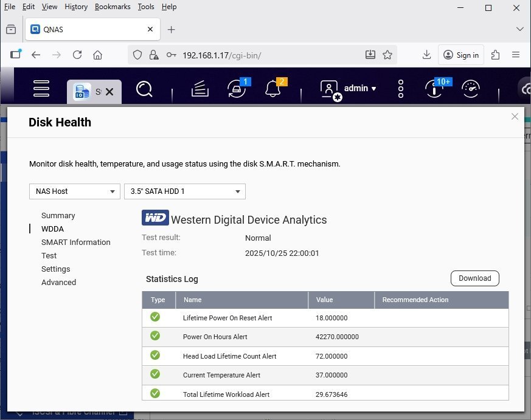Click the QTS search magnifier icon
This screenshot has width=531, height=420.
click(x=144, y=89)
